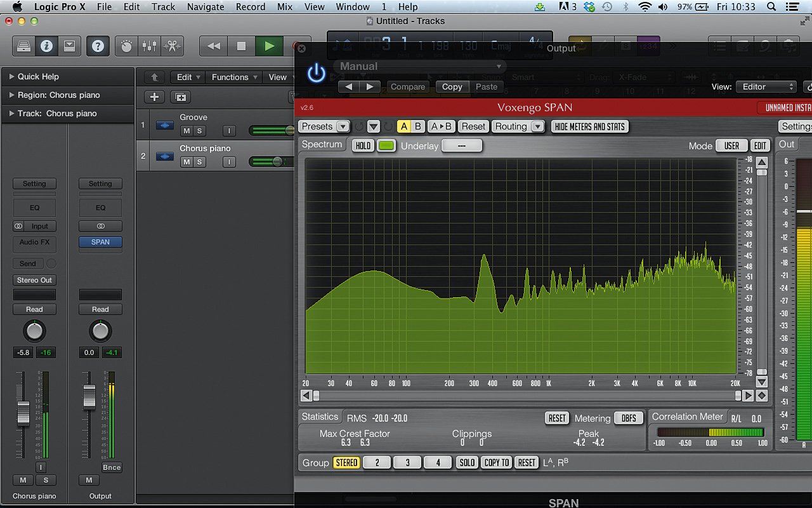Open the Library panel icon
This screenshot has height=508, width=812.
23,46
